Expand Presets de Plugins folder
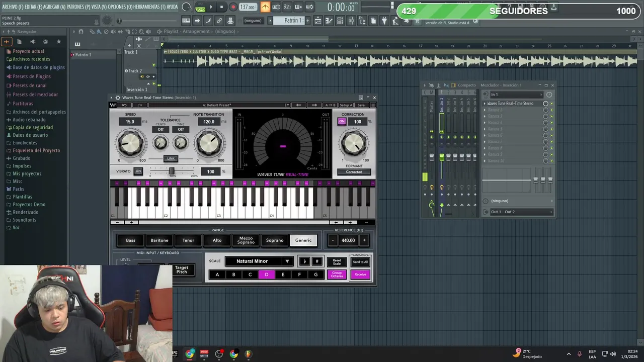 (x=32, y=76)
